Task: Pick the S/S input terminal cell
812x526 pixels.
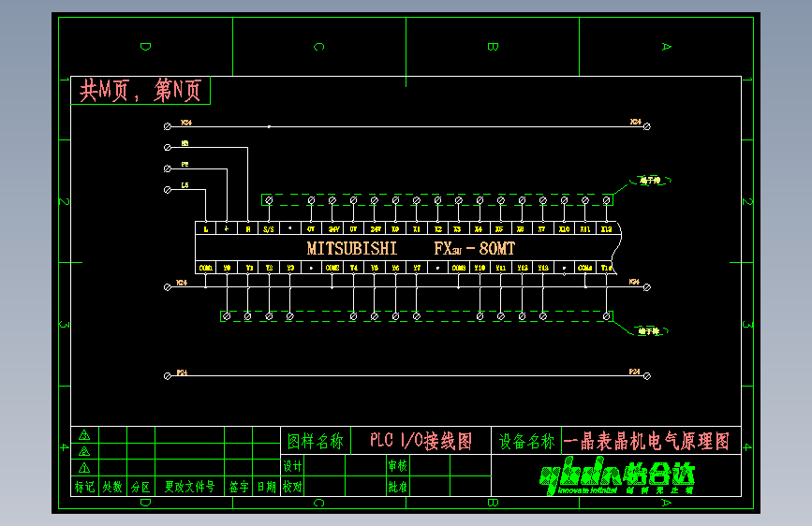Action: (x=269, y=228)
